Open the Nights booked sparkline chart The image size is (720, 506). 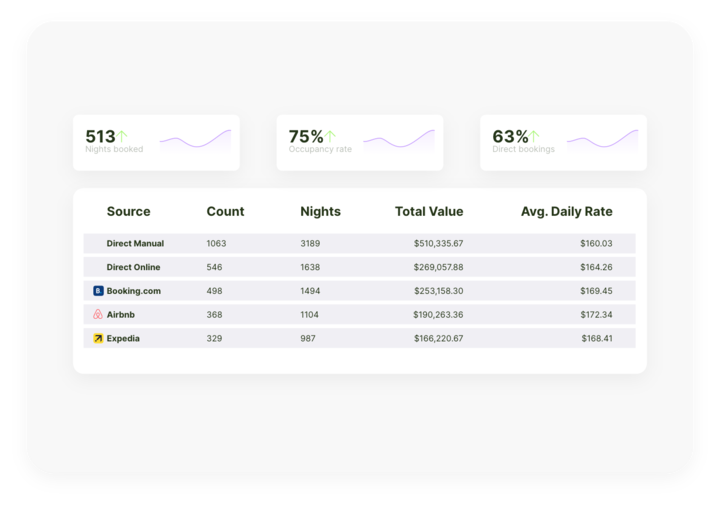point(195,140)
